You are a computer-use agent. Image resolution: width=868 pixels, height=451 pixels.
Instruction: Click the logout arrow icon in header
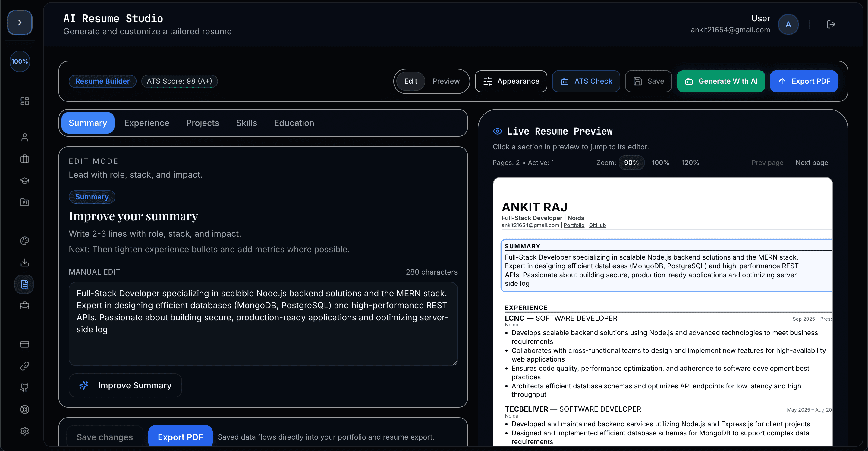(831, 24)
